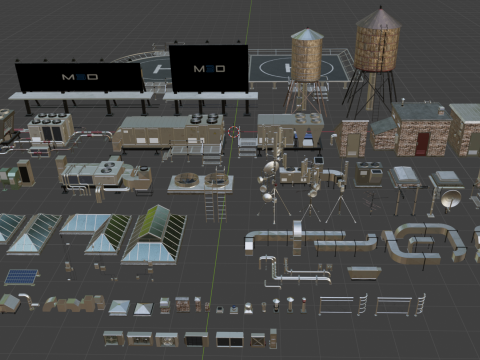Select the small stone hut with the beige door
This screenshot has width=480, height=360.
point(352,138)
